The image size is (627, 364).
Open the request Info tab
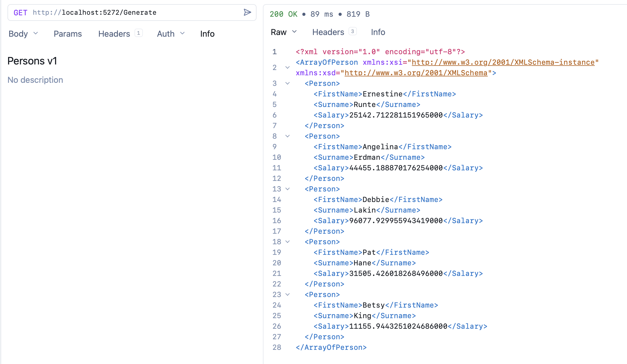click(x=207, y=33)
